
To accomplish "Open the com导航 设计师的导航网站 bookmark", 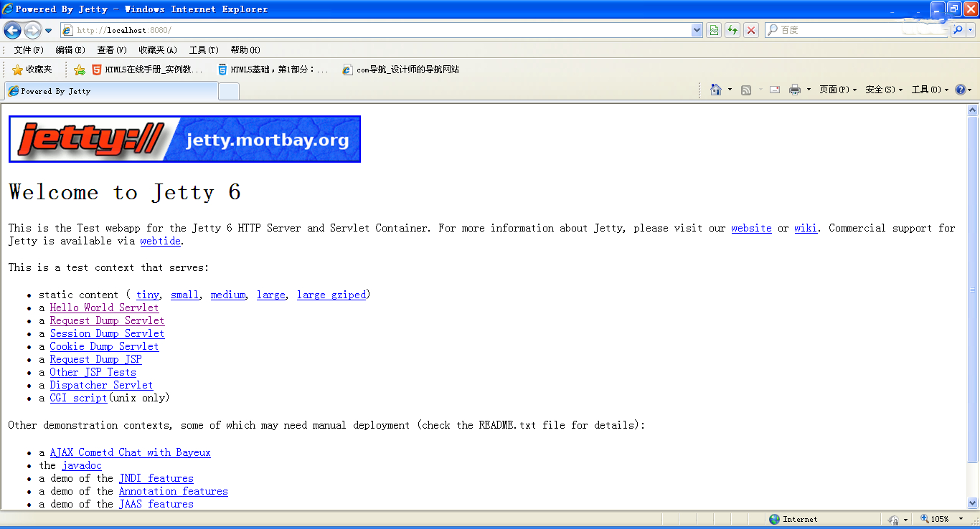I will click(400, 70).
